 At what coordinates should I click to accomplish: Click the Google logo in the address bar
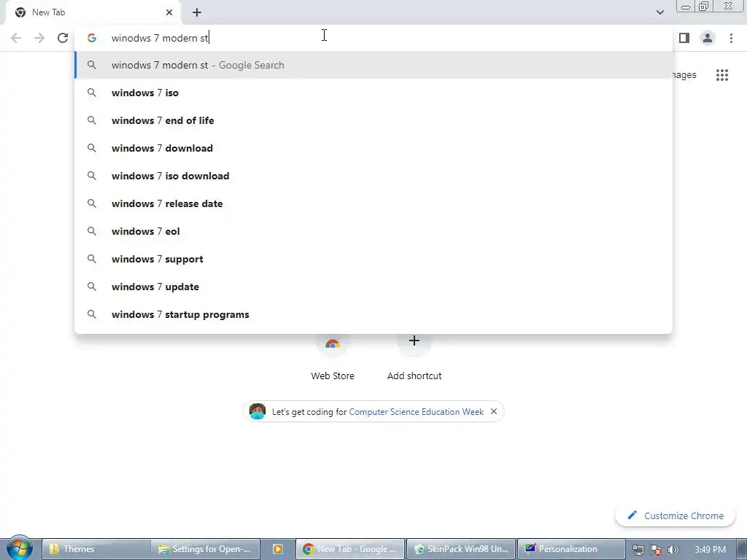tap(92, 38)
